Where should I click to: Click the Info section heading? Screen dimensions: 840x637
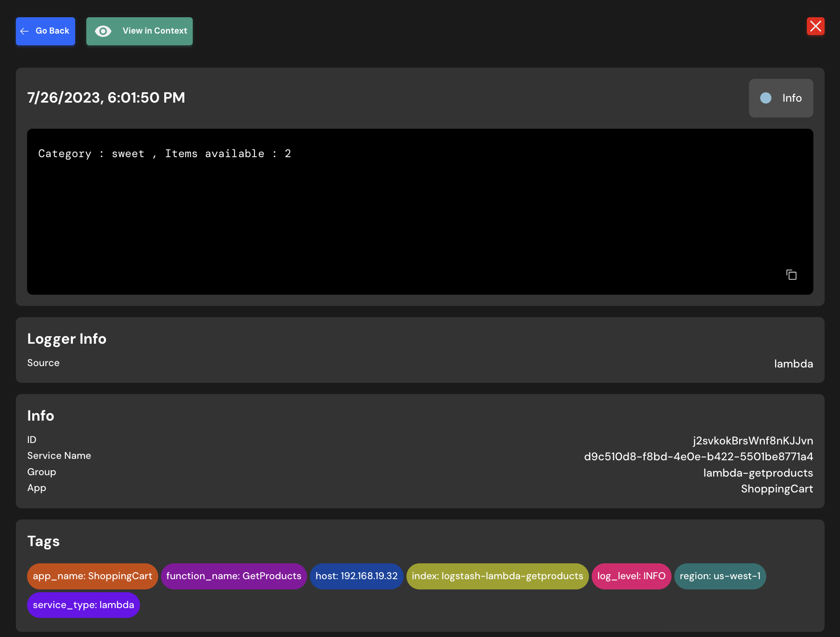click(41, 415)
